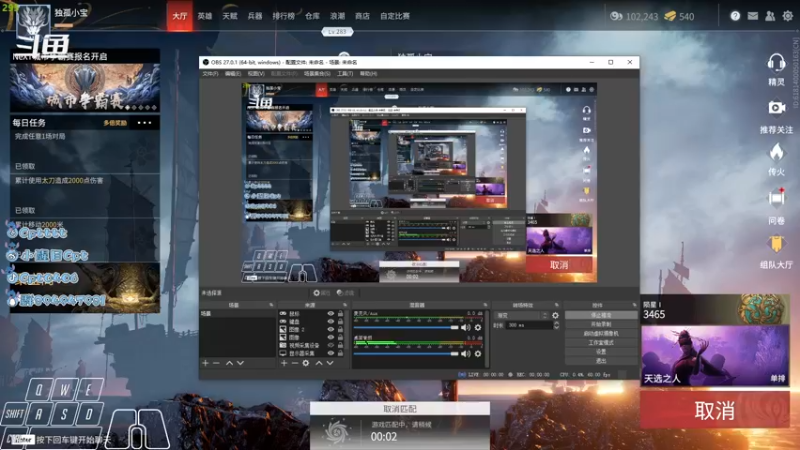The height and width of the screenshot is (450, 800).
Task: Toggle the lock on the 键盘 source
Action: (340, 321)
